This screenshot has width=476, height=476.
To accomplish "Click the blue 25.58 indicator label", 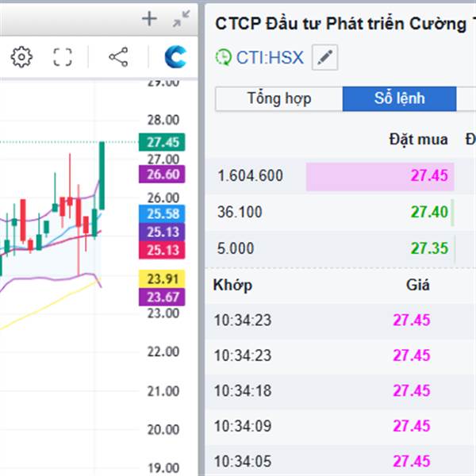I will [x=162, y=214].
